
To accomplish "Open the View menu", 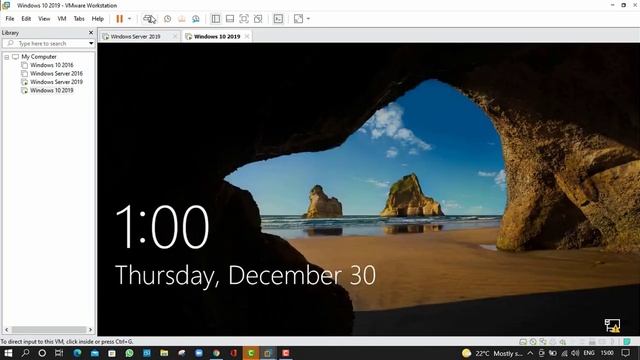I will 44,19.
